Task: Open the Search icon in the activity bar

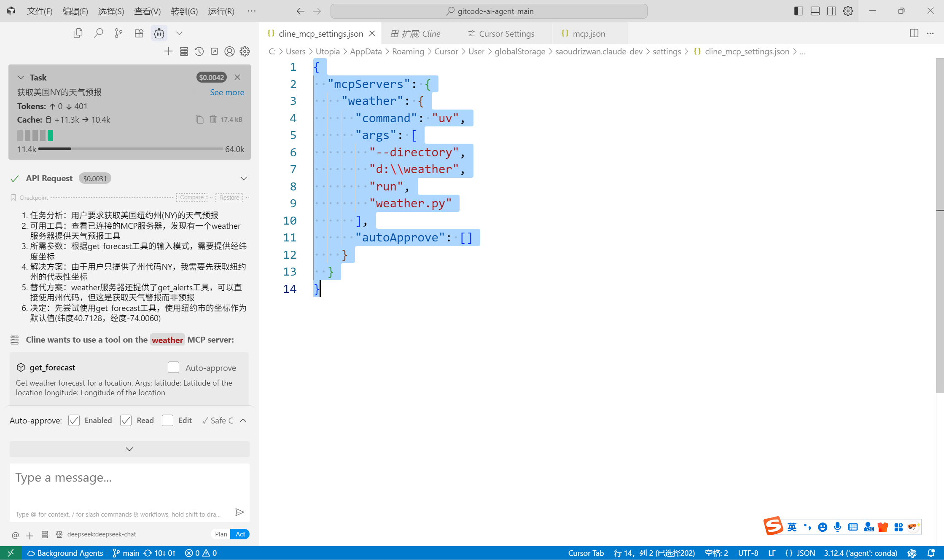Action: tap(99, 33)
